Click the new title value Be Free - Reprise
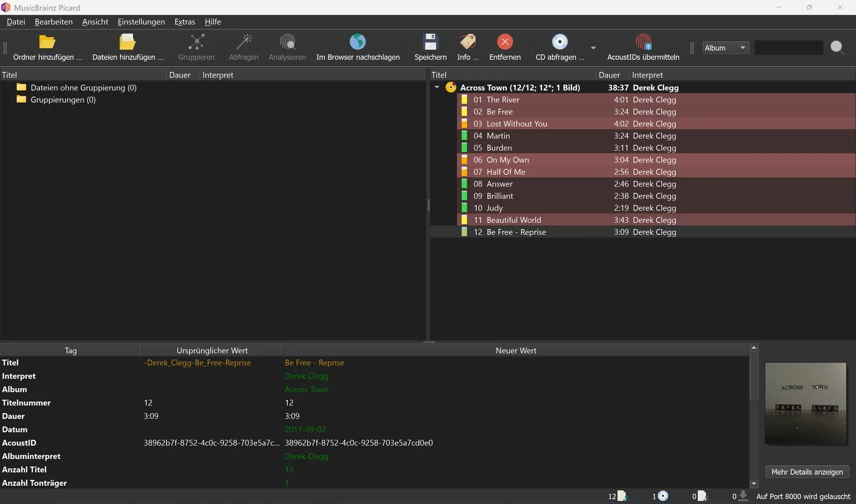Screen dimensions: 856x504 (x=315, y=363)
